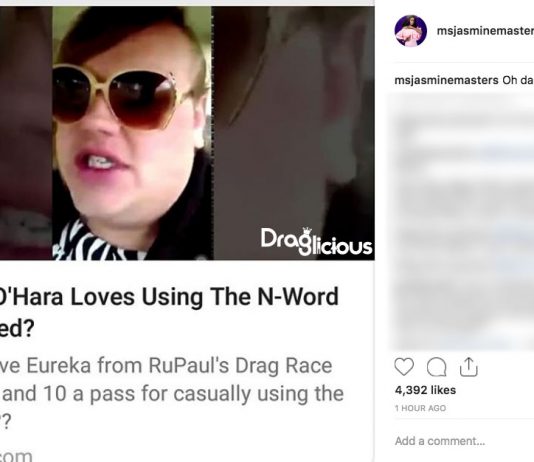
Task: Open msjasminemasters username in header
Action: [x=485, y=31]
